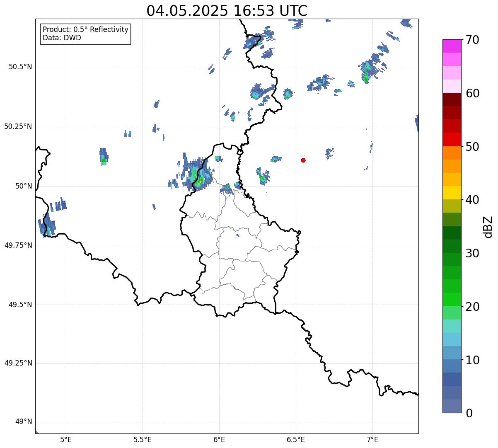Click the title "04.05.2025 16:53 UTC"
This screenshot has height=448, width=498.
(227, 11)
